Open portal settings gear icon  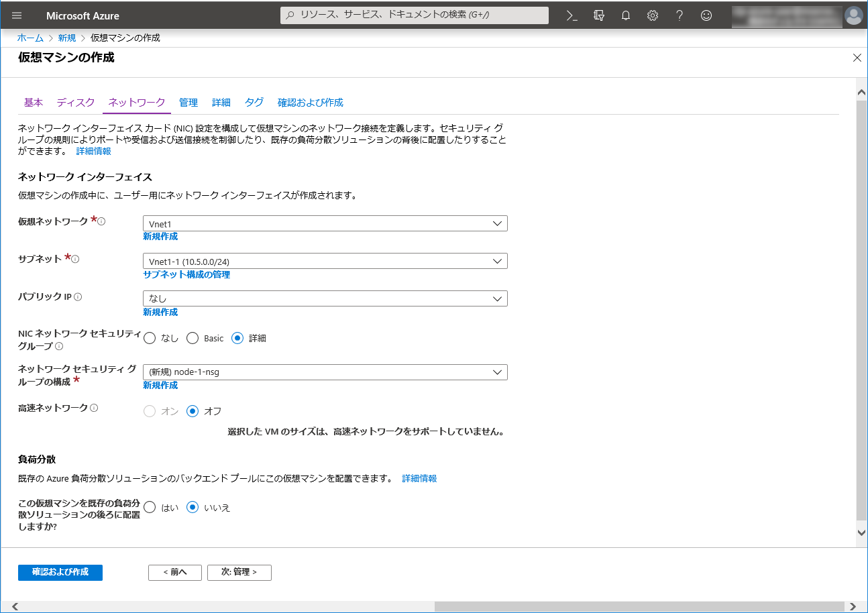[653, 15]
